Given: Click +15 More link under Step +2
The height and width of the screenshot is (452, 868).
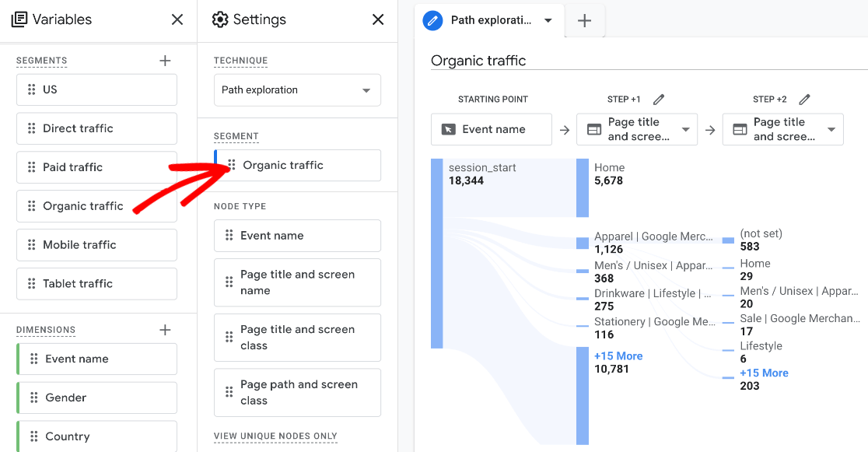Looking at the screenshot, I should pos(764,373).
